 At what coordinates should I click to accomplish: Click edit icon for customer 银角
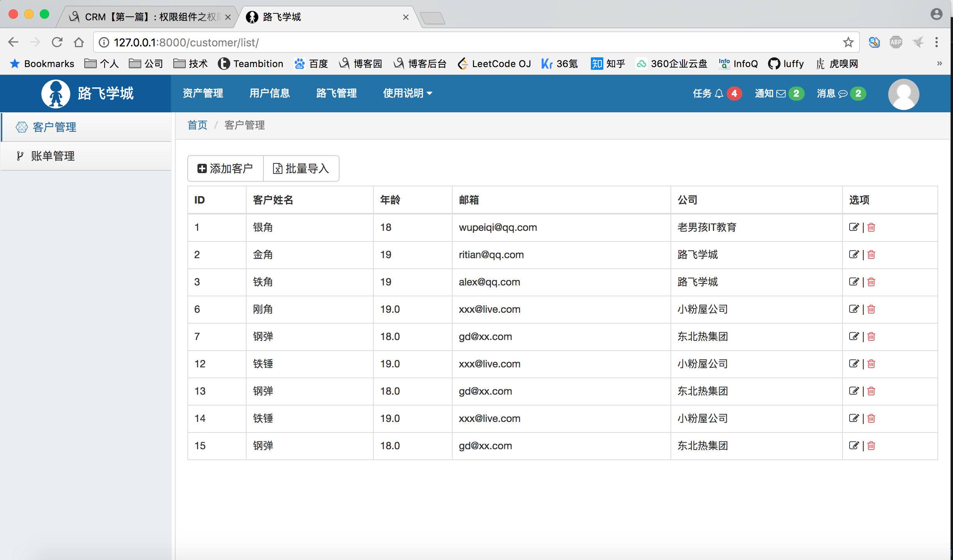coord(853,227)
